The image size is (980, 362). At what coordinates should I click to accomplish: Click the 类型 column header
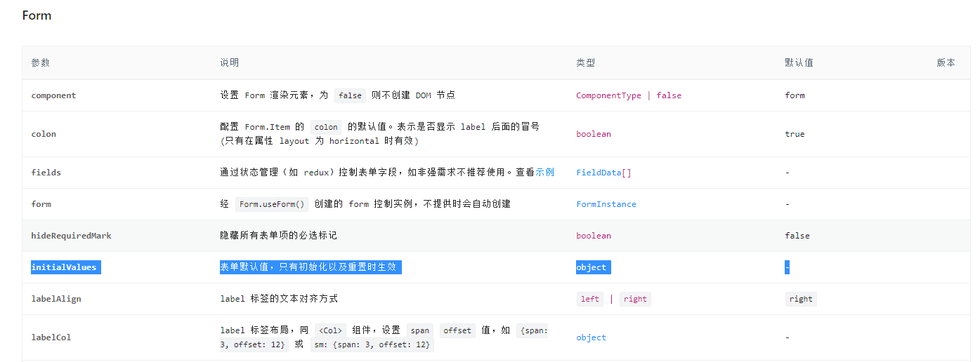click(585, 62)
